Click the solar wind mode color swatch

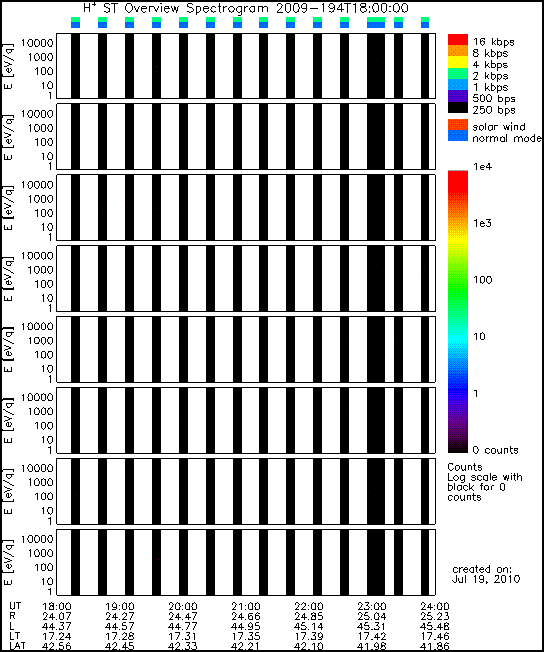pos(458,125)
